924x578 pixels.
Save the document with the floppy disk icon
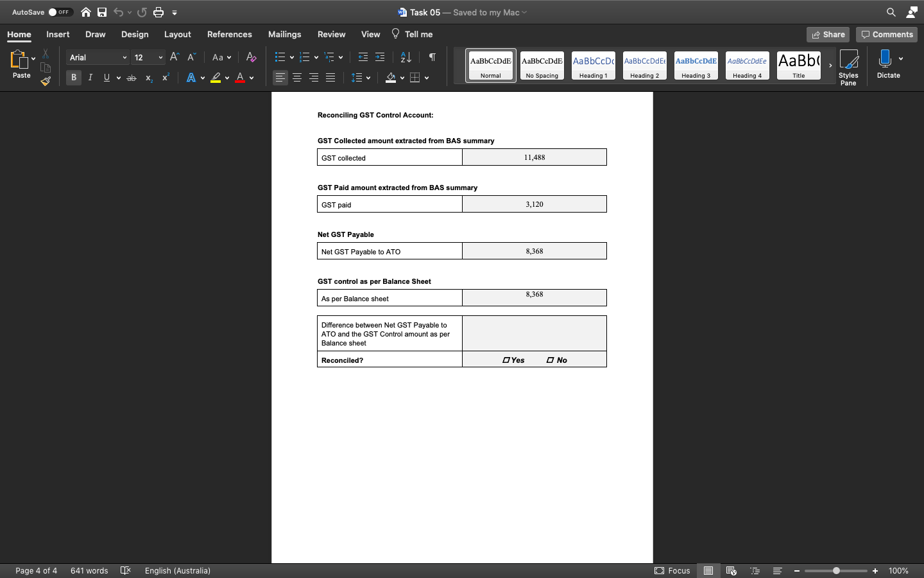[x=102, y=12]
